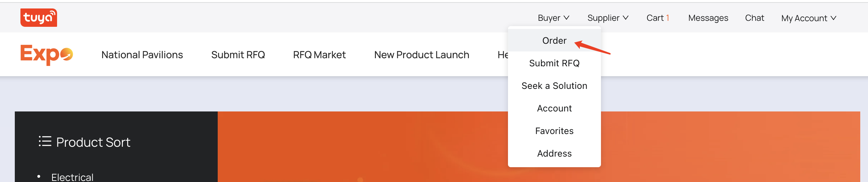Viewport: 868px width, 182px height.
Task: Click the Tuya logo icon
Action: tap(39, 18)
